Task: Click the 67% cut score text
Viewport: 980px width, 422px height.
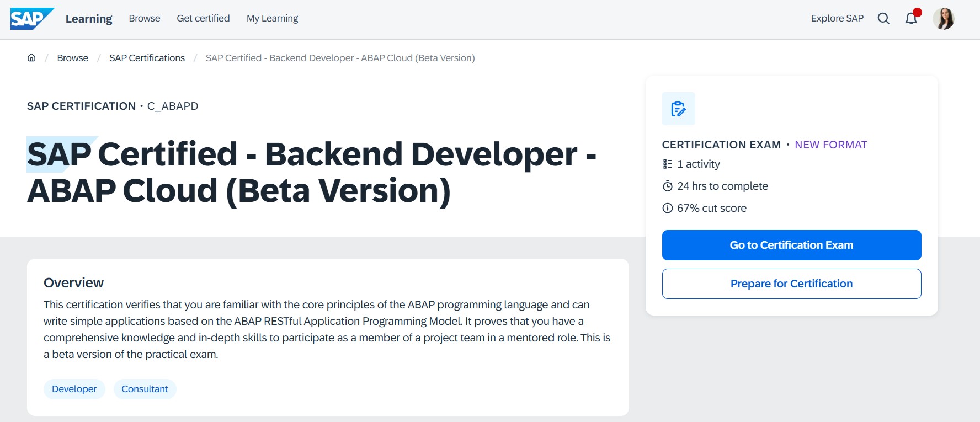Action: [712, 208]
